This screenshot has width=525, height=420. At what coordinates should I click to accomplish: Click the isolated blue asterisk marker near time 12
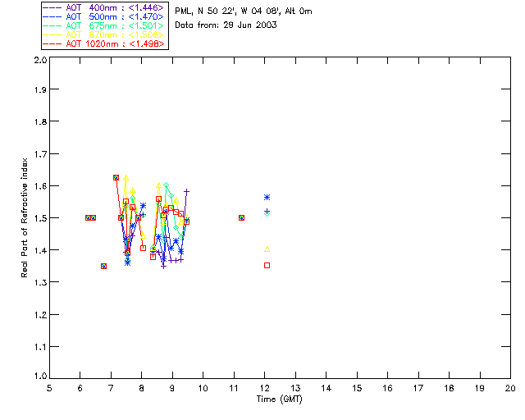267,198
